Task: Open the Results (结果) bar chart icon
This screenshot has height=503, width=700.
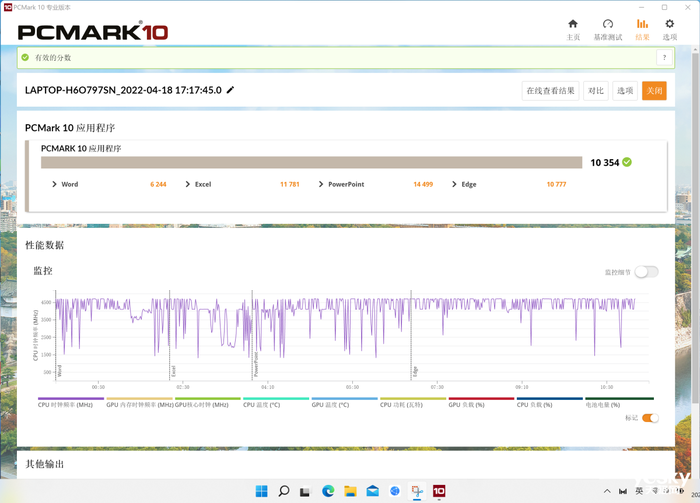Action: pos(642,24)
